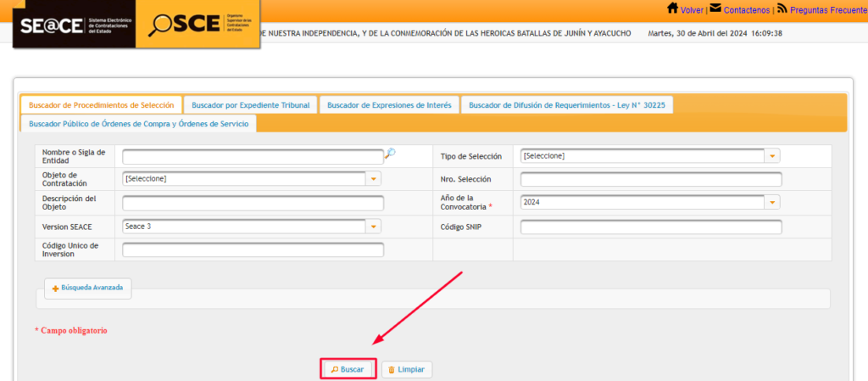
Task: Click the plus icon of Búsqueda Avanzada
Action: [x=55, y=289]
